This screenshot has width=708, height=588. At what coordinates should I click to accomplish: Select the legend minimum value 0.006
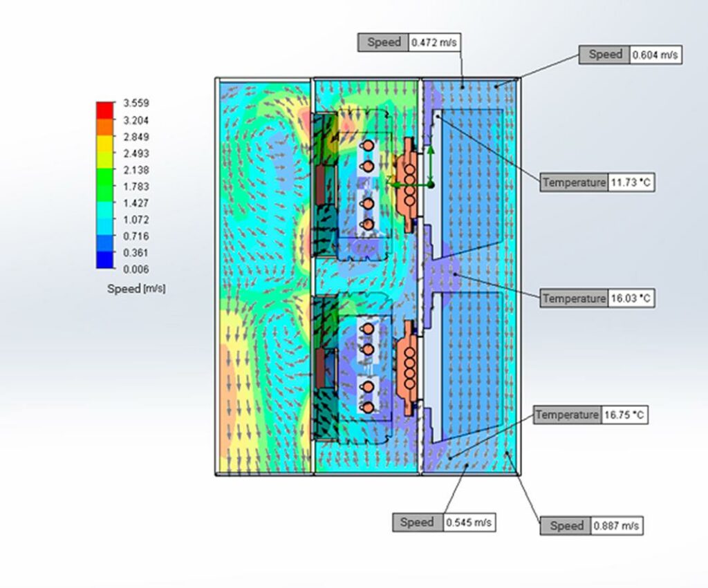[136, 269]
